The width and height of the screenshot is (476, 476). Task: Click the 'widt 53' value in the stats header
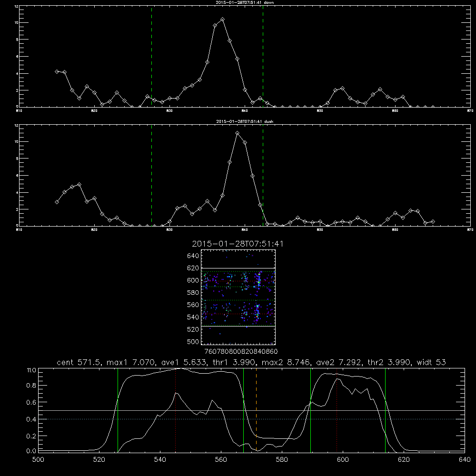pos(431,362)
